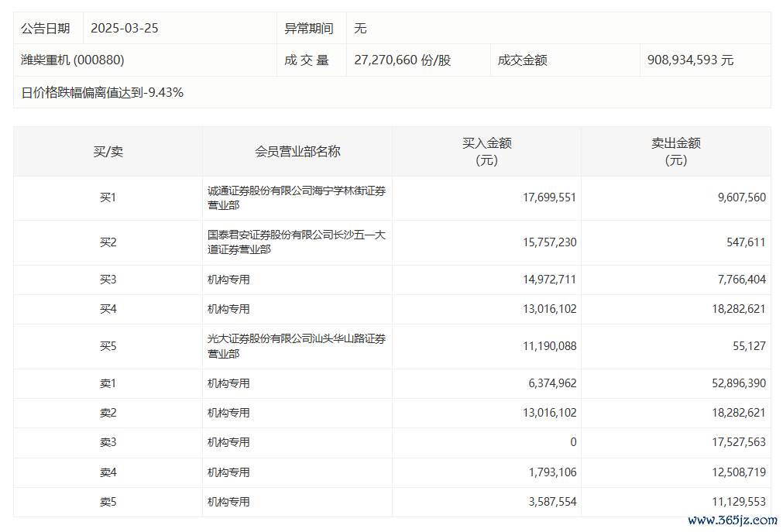Click the 成交金额 label cell
This screenshot has height=532, width=783.
tap(522, 60)
